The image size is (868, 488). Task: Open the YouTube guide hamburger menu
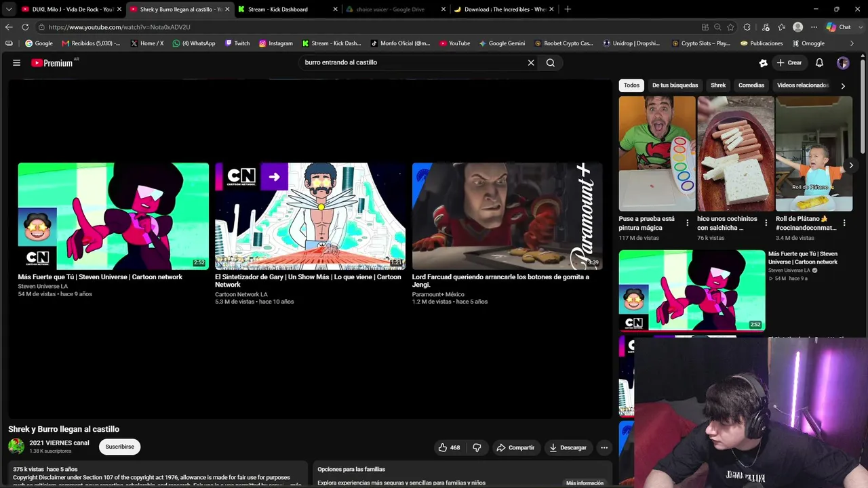point(16,62)
